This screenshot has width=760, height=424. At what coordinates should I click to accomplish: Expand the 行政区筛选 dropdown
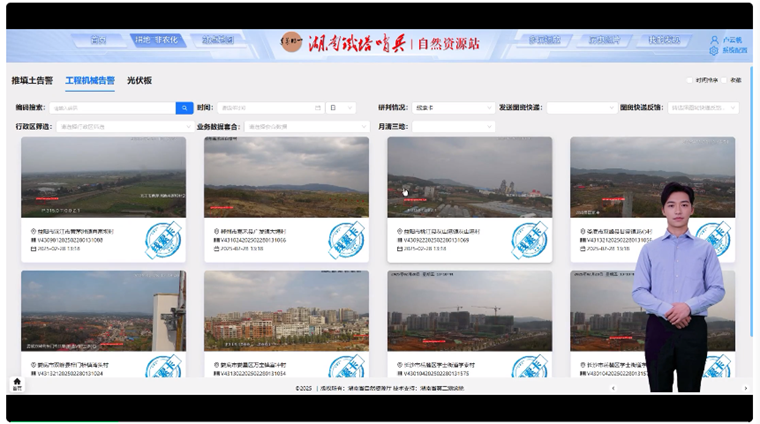(125, 127)
